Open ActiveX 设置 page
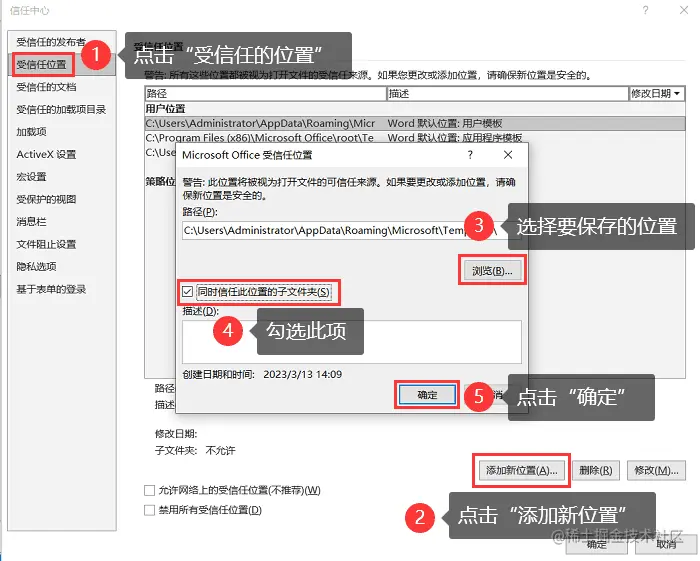 tap(46, 154)
